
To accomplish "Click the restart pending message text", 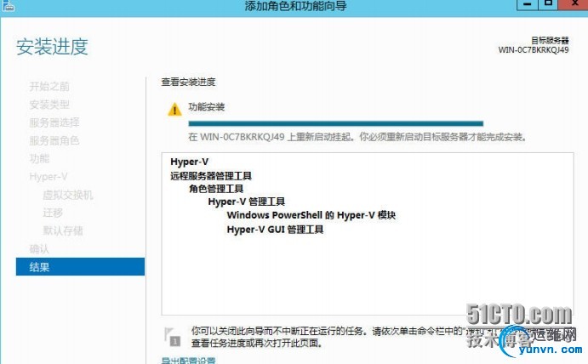I will click(x=357, y=137).
